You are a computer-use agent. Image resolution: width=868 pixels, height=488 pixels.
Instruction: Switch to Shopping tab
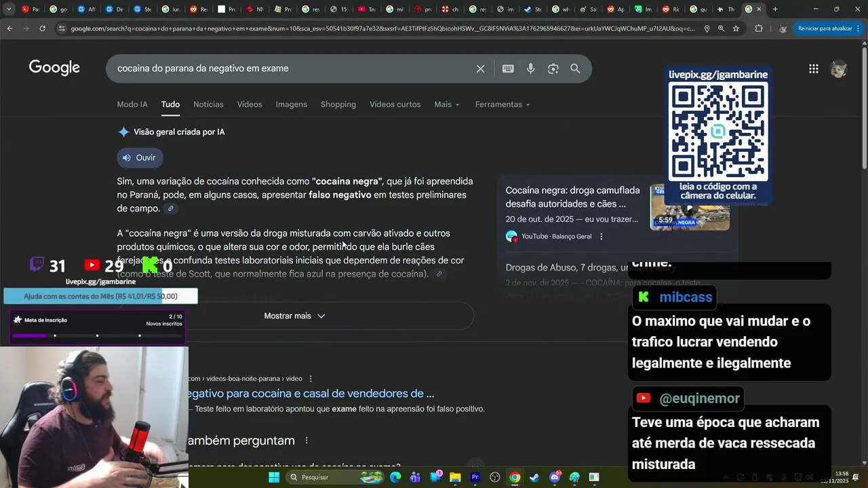(x=338, y=104)
